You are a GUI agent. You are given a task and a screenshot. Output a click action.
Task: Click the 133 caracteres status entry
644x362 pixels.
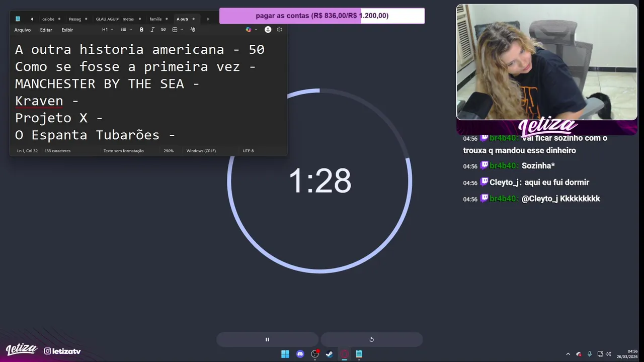pos(57,151)
